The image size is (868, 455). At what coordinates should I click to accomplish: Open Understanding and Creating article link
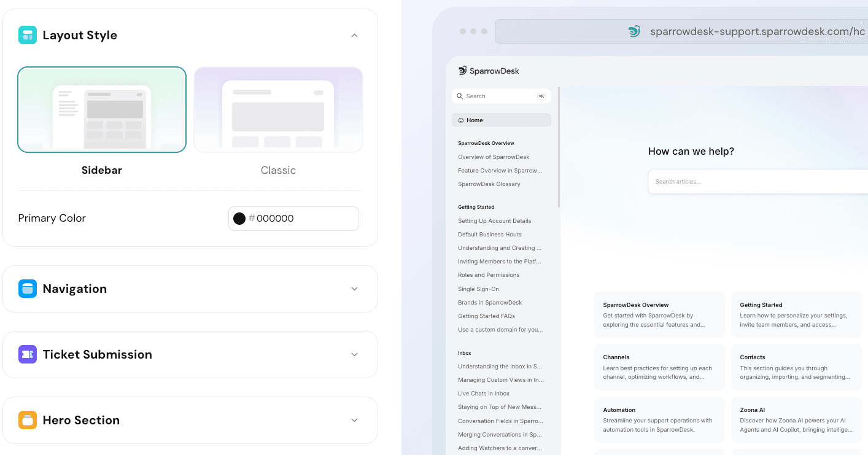tap(500, 248)
